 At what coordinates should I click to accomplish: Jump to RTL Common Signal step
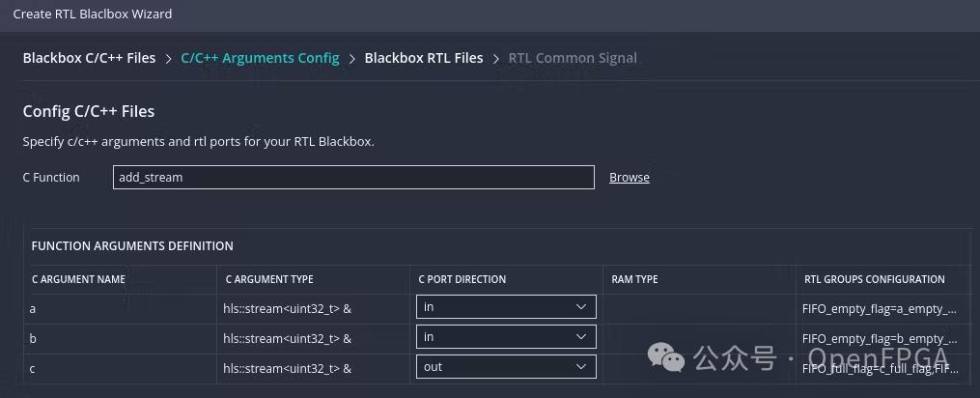pos(573,58)
